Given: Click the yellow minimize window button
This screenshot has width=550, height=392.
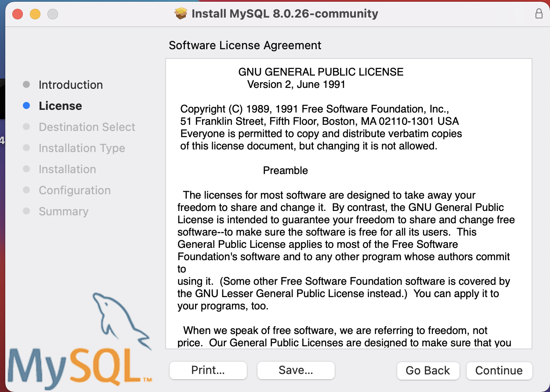Looking at the screenshot, I should pyautogui.click(x=35, y=14).
